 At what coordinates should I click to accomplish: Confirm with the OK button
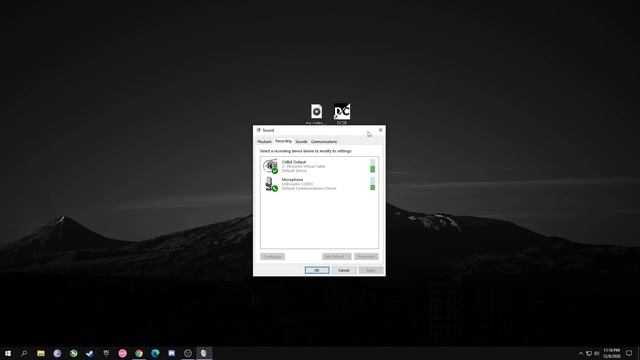[x=317, y=270]
